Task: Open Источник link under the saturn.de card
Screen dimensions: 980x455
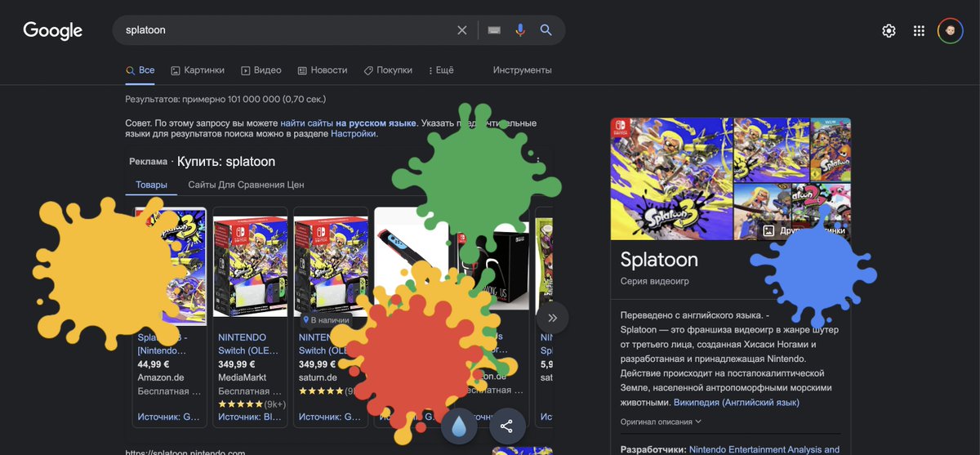Action: point(330,417)
